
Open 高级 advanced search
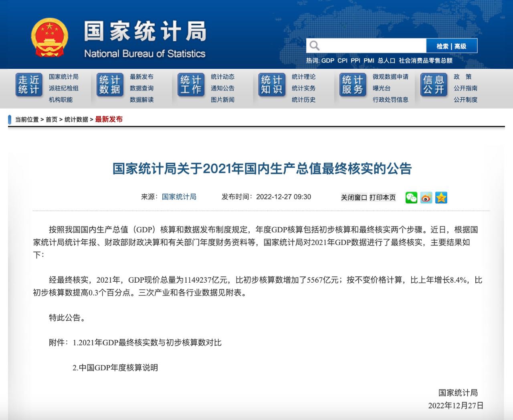460,46
